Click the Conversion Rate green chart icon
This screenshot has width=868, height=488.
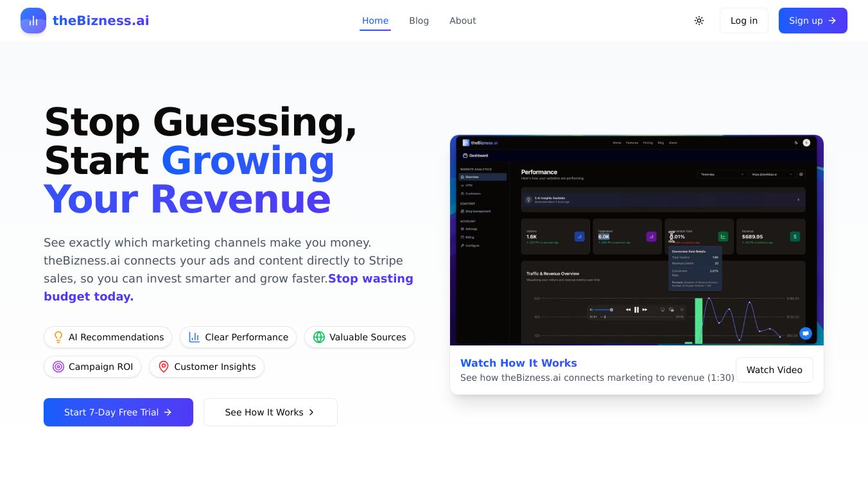tap(723, 236)
